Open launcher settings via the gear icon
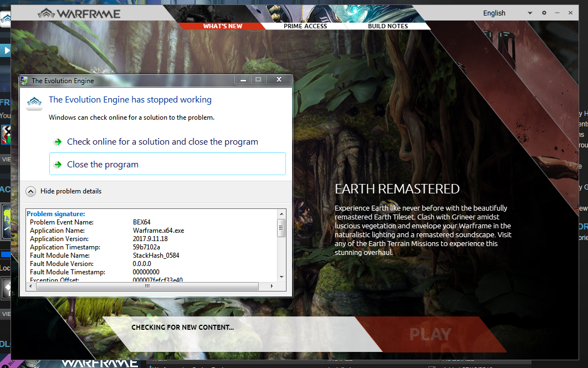This screenshot has height=368, width=588. pyautogui.click(x=544, y=13)
